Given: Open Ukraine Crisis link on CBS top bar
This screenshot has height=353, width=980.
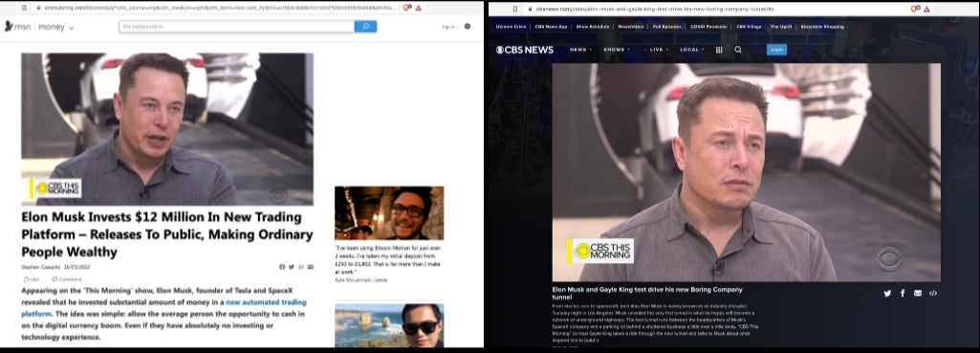Looking at the screenshot, I should pyautogui.click(x=511, y=27).
